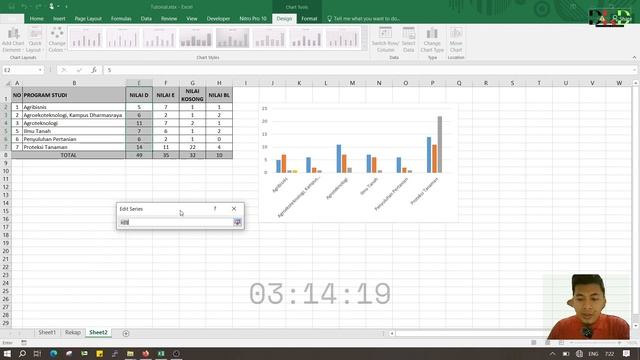The height and width of the screenshot is (360, 640).
Task: Click Switch Row/Column button
Action: [385, 40]
